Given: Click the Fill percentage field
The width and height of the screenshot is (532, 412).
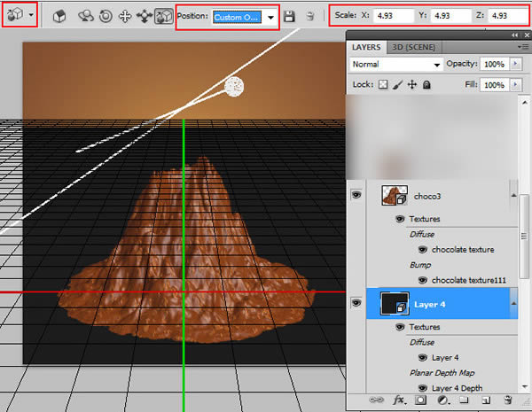Looking at the screenshot, I should 494,85.
